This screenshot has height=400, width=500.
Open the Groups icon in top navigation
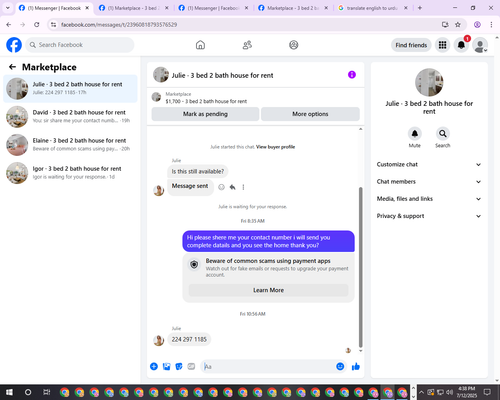pyautogui.click(x=294, y=45)
